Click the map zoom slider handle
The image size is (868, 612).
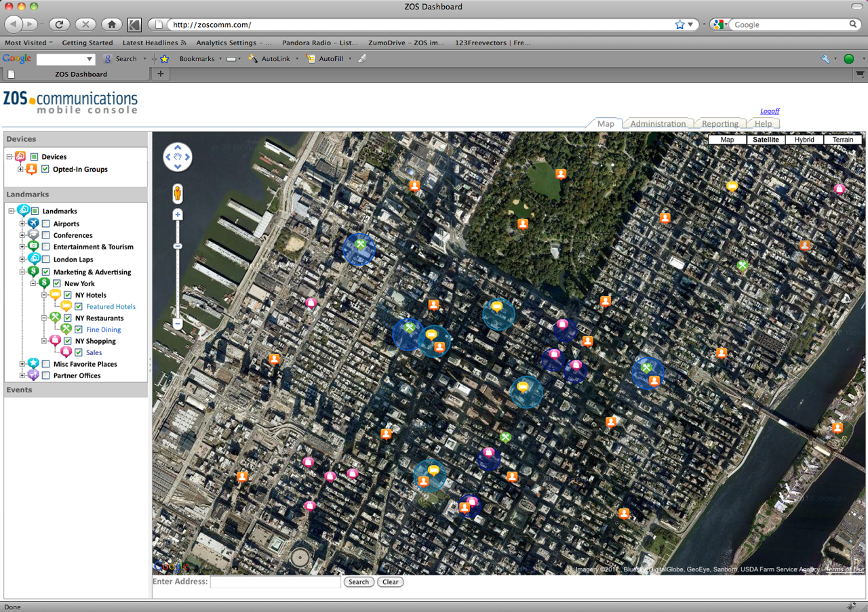(178, 246)
